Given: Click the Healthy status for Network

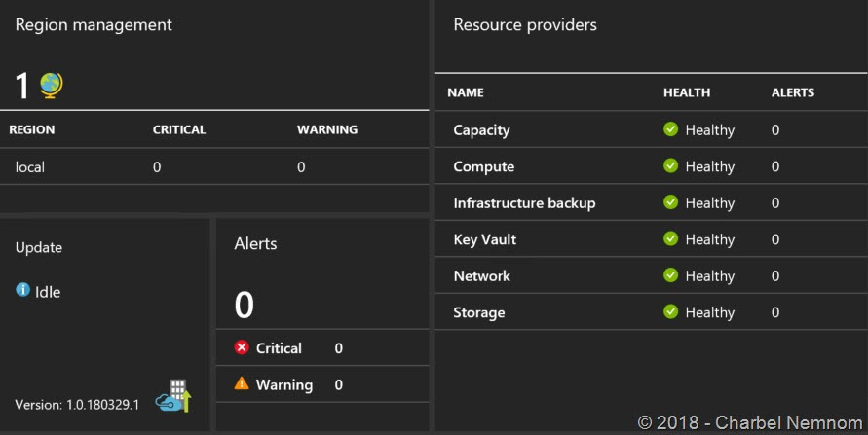Looking at the screenshot, I should click(709, 276).
